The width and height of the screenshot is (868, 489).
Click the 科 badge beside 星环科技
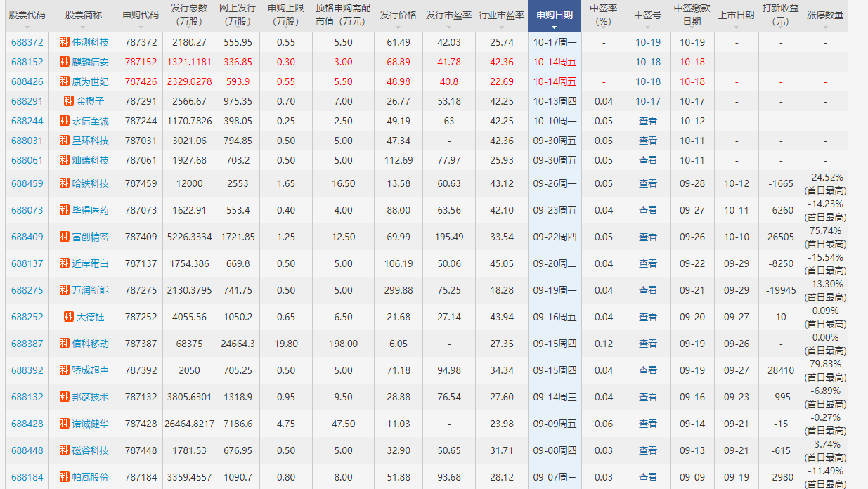pos(65,141)
